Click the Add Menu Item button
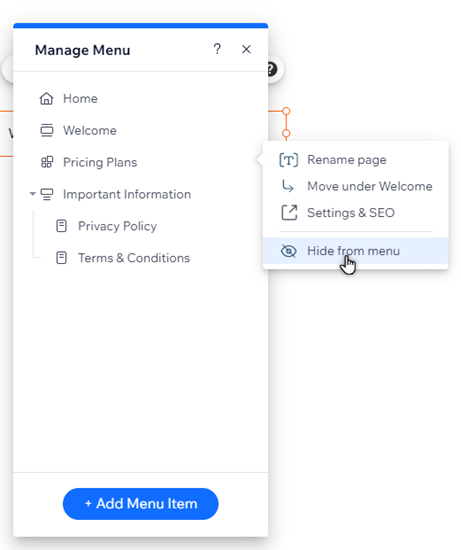This screenshot has height=550, width=461. (140, 504)
